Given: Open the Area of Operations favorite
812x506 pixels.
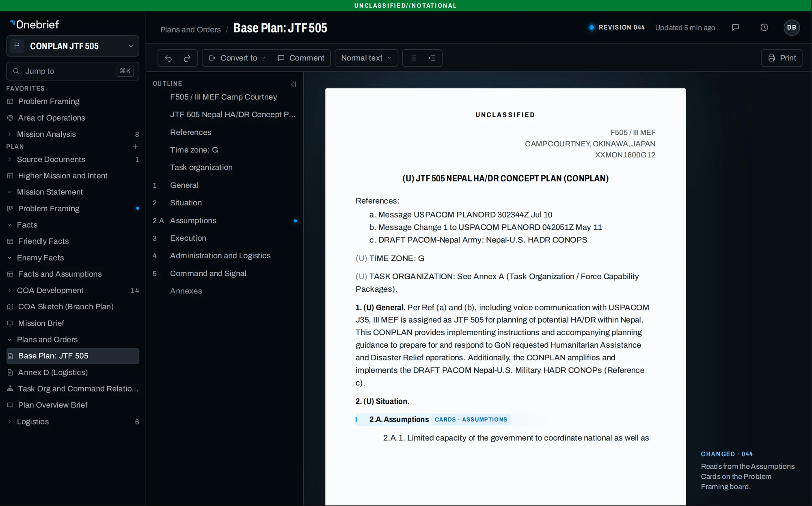Looking at the screenshot, I should (73, 118).
